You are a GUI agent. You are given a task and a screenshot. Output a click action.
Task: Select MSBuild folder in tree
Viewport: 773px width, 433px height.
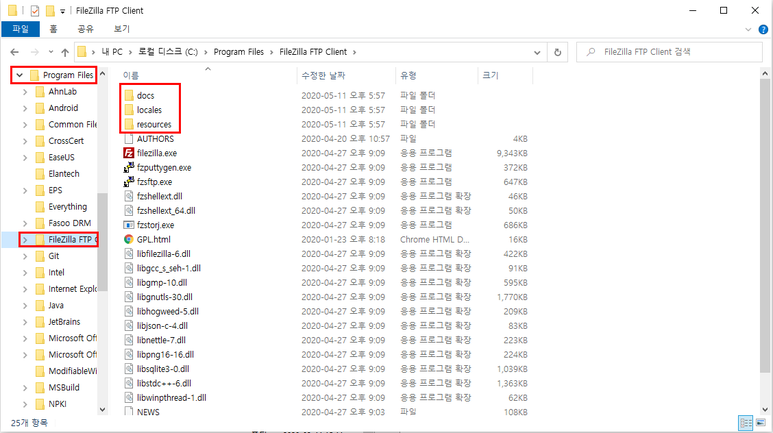(x=64, y=388)
